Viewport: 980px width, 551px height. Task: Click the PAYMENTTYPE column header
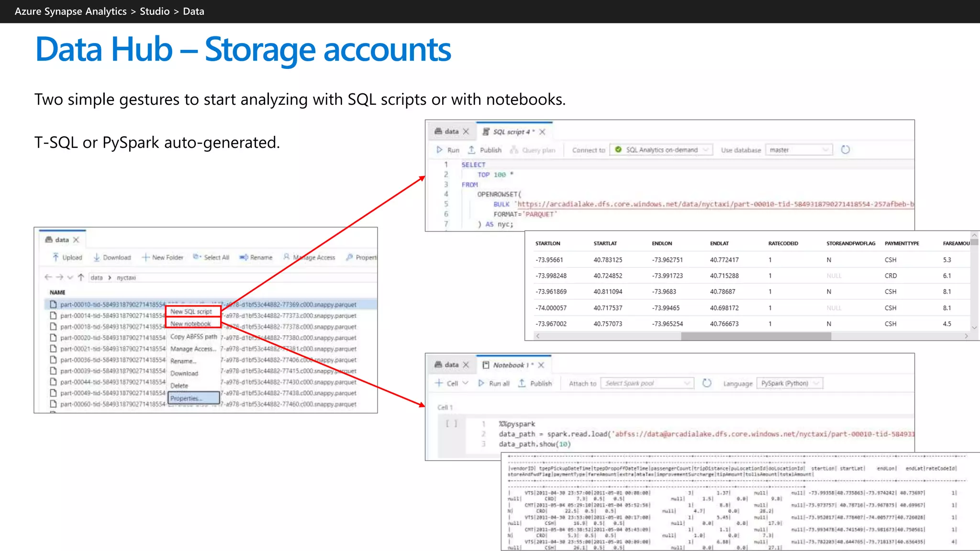point(902,243)
